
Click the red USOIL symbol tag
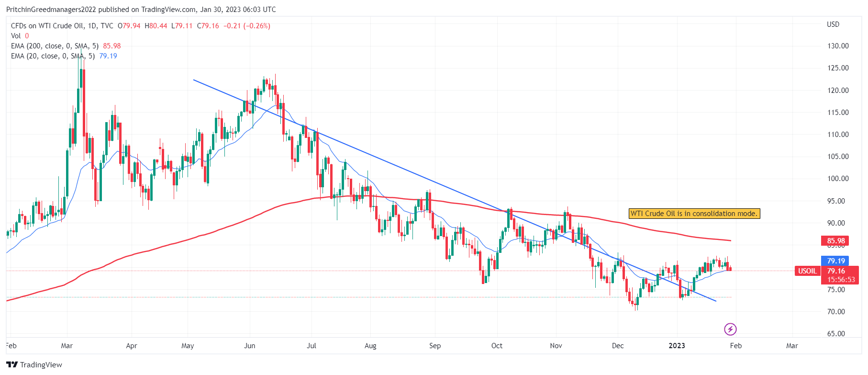click(807, 271)
